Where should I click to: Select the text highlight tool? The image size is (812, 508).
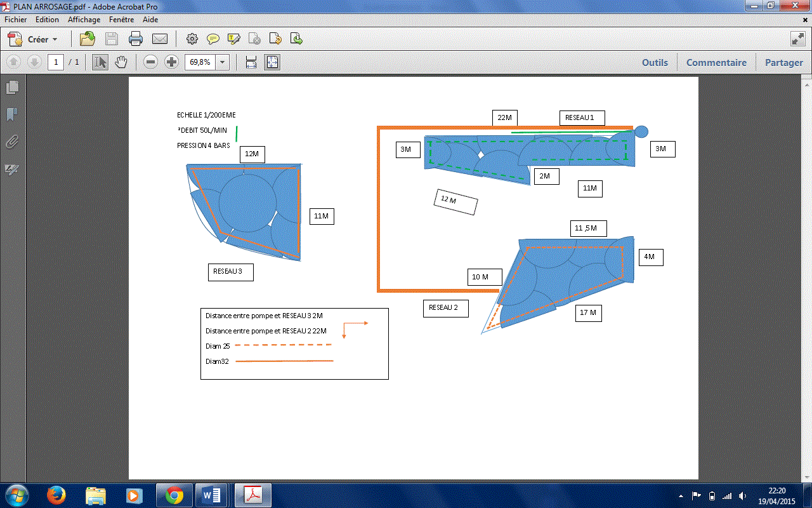point(234,39)
